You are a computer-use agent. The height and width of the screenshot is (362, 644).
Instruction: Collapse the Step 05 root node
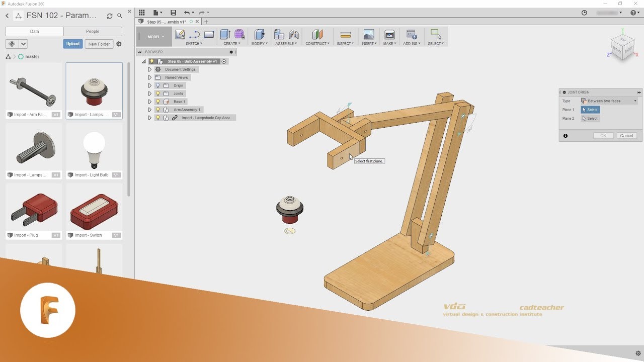pos(144,61)
